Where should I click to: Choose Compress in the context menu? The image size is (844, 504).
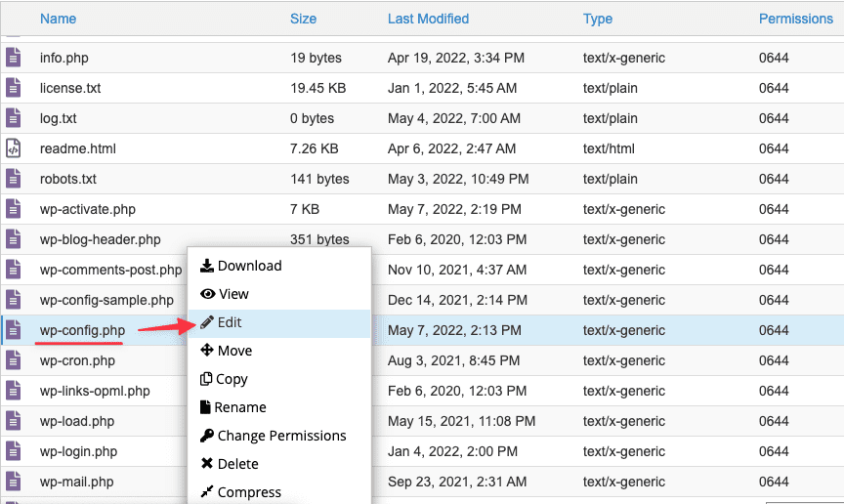pyautogui.click(x=249, y=492)
